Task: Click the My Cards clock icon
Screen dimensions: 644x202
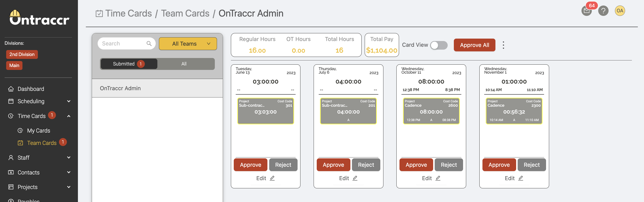Action: tap(20, 131)
